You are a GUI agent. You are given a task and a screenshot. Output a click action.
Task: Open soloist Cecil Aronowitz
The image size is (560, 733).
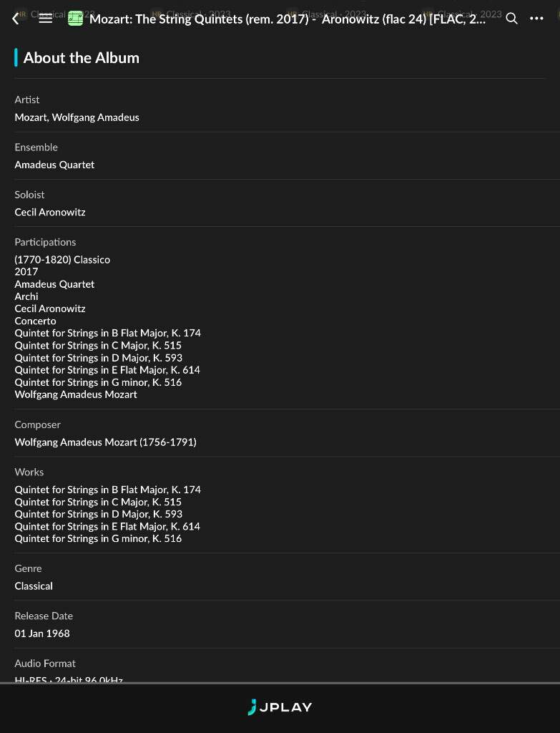click(50, 212)
